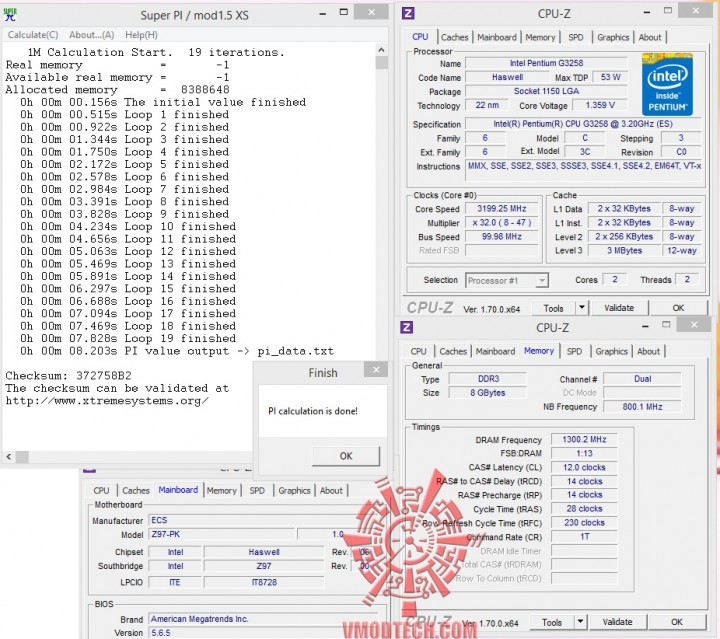Click the CPU-Z logo icon in Memory window title bar
Viewport: 720px width, 639px height.
pos(406,327)
